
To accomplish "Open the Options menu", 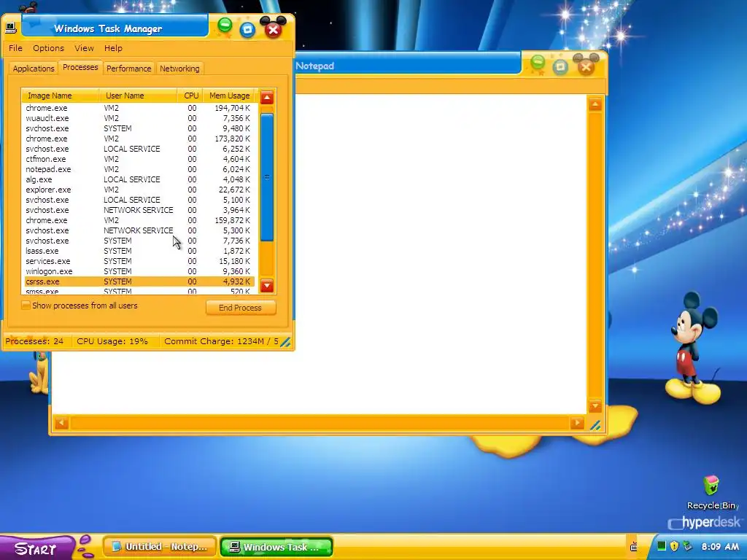I will point(48,48).
